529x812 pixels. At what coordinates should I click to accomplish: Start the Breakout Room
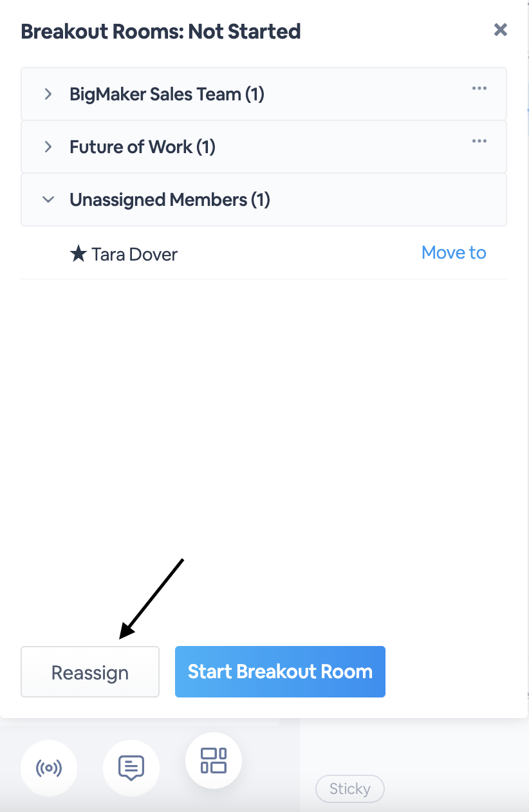point(280,672)
